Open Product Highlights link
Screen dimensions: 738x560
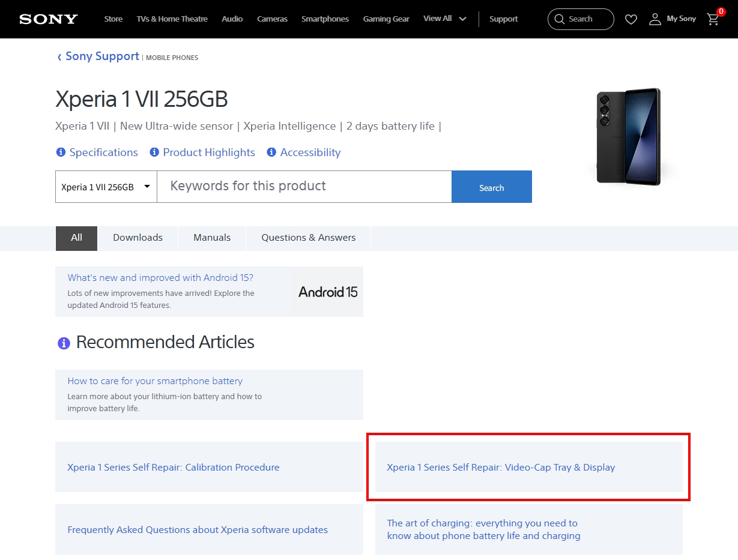click(x=202, y=152)
